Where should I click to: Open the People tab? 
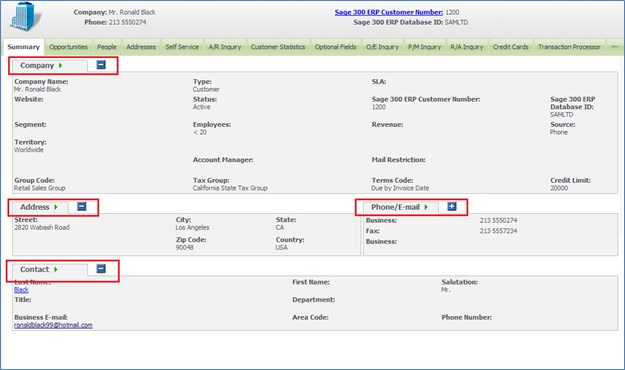(x=107, y=47)
